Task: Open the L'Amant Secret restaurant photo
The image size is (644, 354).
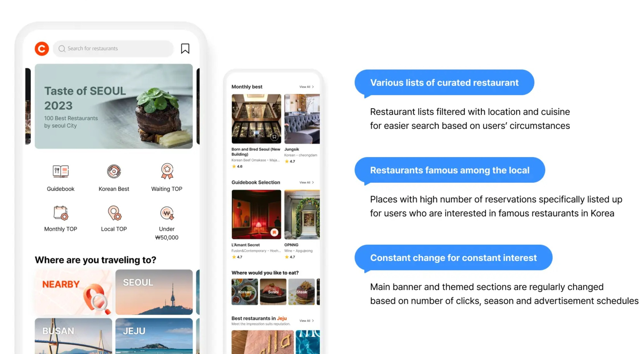Action: click(256, 215)
